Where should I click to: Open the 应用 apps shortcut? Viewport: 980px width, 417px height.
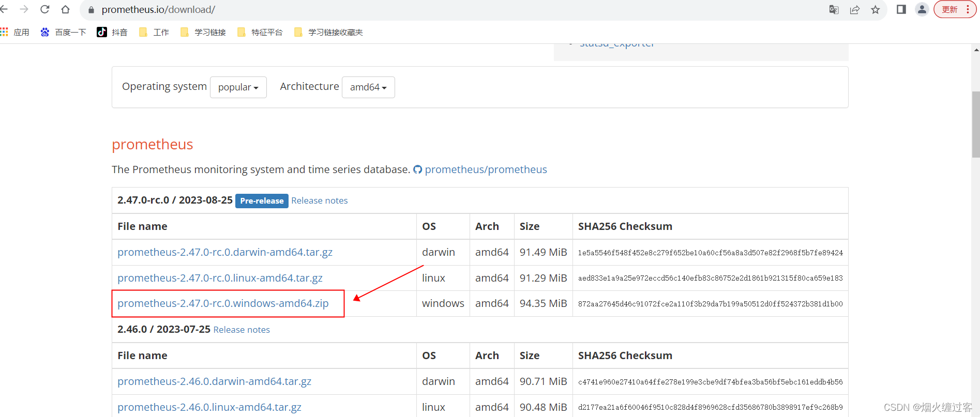coord(15,32)
